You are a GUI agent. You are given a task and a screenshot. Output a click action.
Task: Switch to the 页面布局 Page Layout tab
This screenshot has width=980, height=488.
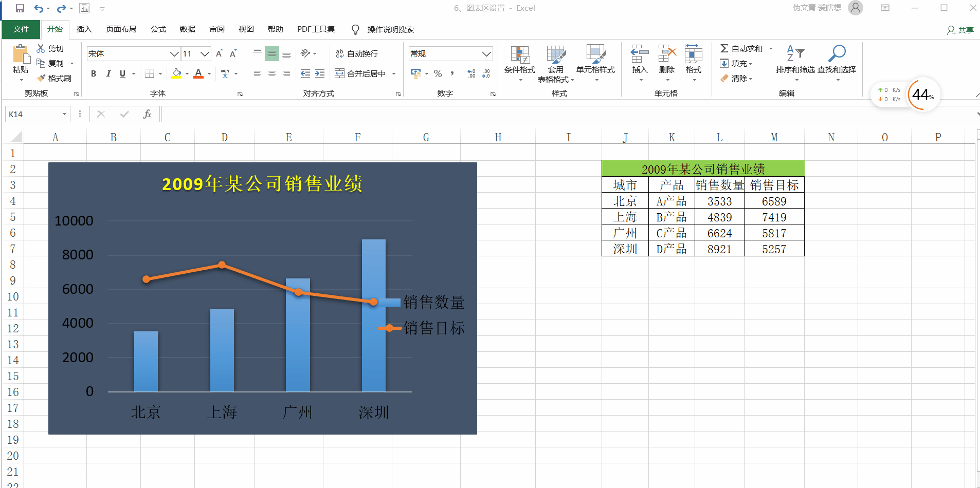(x=121, y=29)
